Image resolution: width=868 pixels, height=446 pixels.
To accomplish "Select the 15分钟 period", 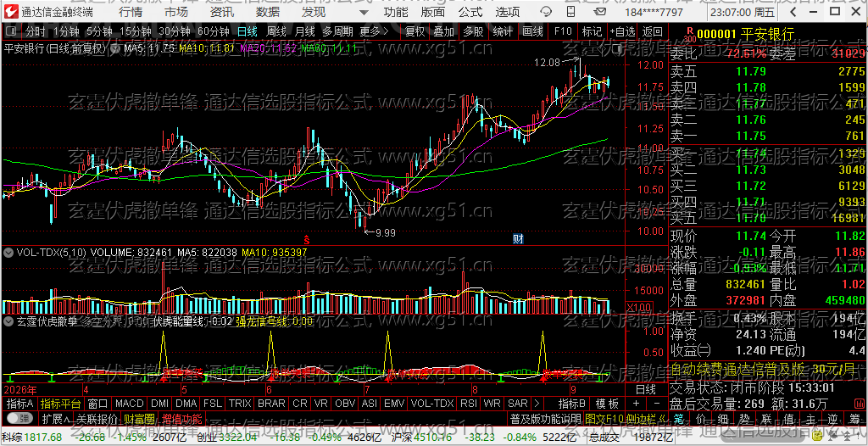I will [x=135, y=32].
